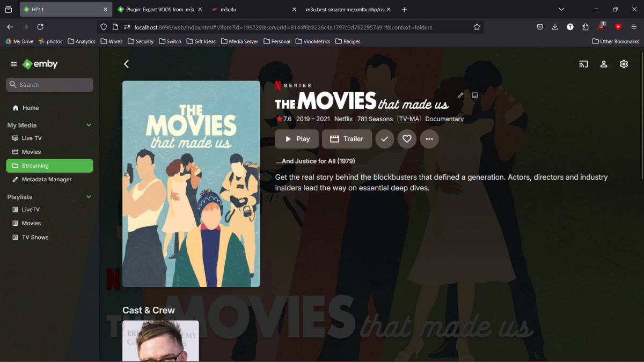Open the browser Downloads icon

tap(555, 27)
